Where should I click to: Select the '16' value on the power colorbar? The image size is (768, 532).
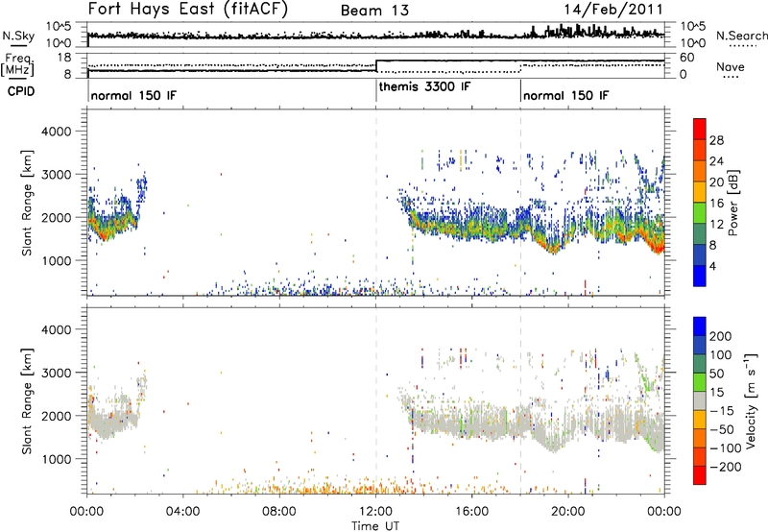click(x=716, y=204)
